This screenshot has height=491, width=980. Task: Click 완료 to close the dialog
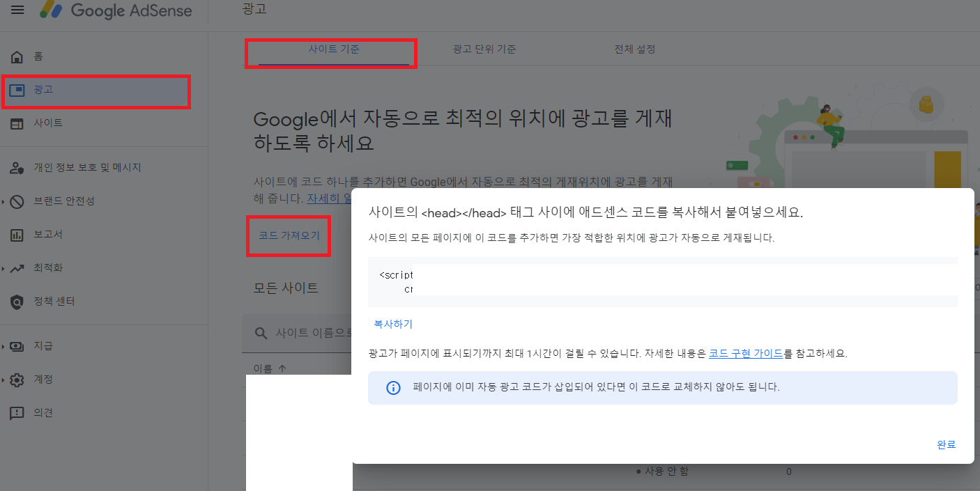946,444
